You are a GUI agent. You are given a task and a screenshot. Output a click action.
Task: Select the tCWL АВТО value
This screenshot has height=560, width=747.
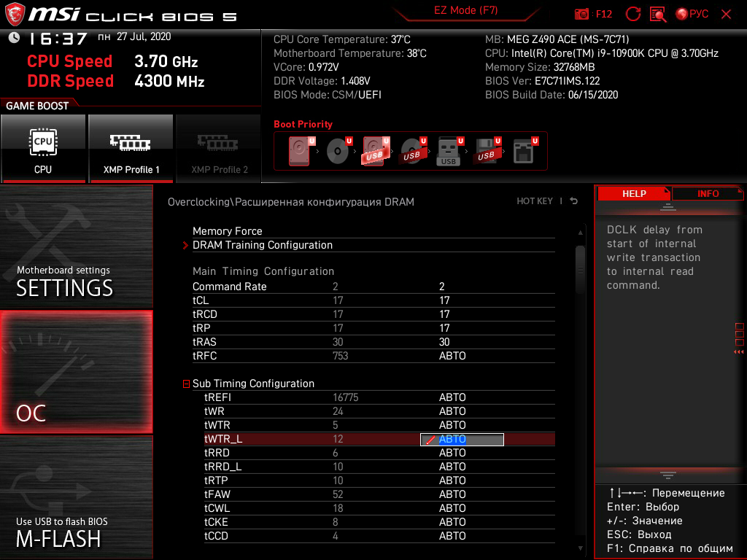[452, 507]
